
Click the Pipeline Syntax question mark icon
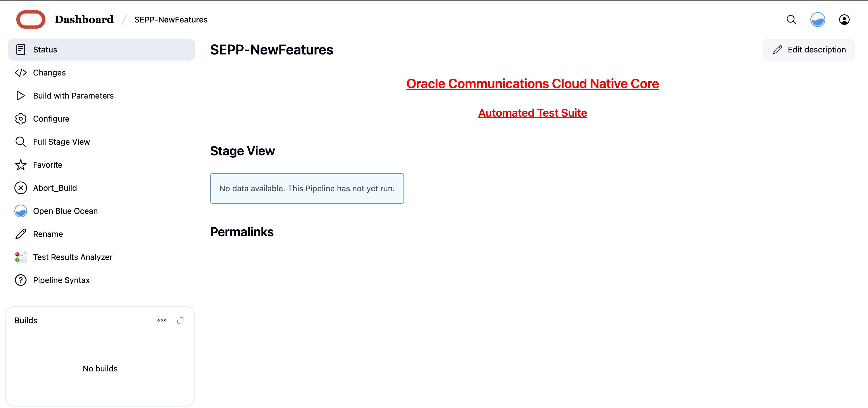pyautogui.click(x=20, y=280)
